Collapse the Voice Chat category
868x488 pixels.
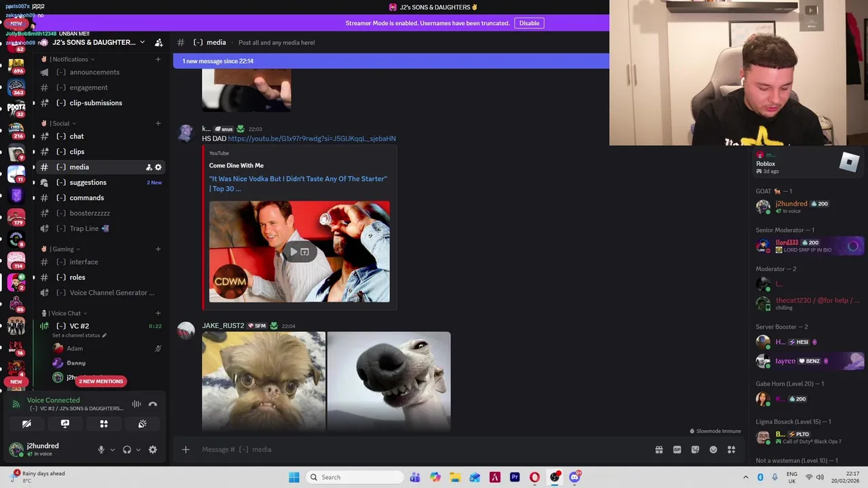(x=64, y=313)
